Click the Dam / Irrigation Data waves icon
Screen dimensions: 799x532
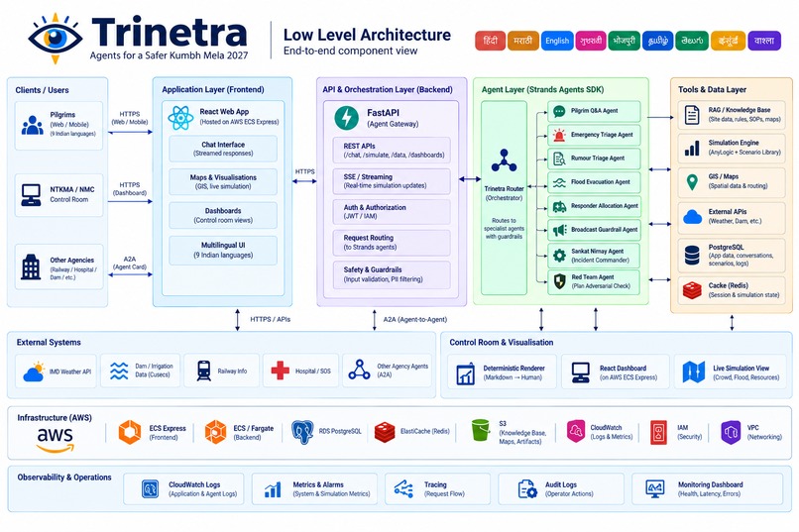click(119, 372)
